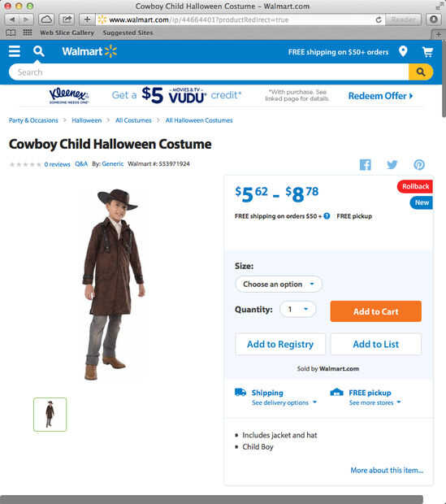Viewport: 446px width, 504px height.
Task: Go to Halloween breadcrumb
Action: (86, 120)
